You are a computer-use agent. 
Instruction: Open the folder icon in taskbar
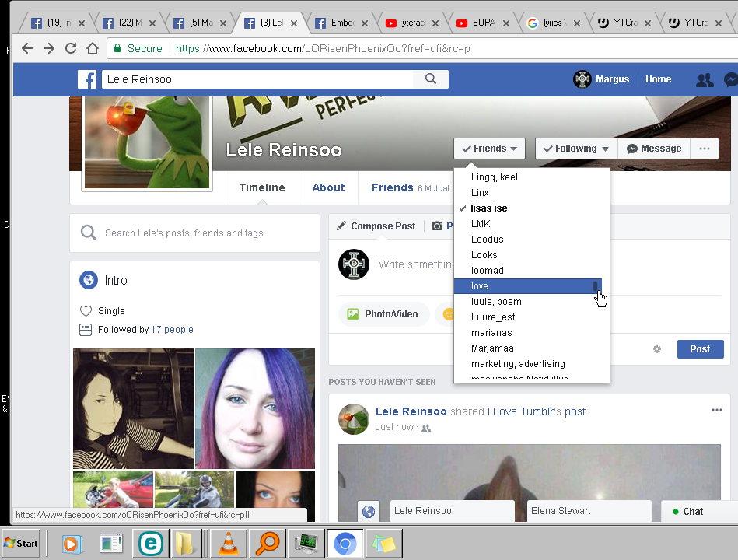[x=184, y=544]
